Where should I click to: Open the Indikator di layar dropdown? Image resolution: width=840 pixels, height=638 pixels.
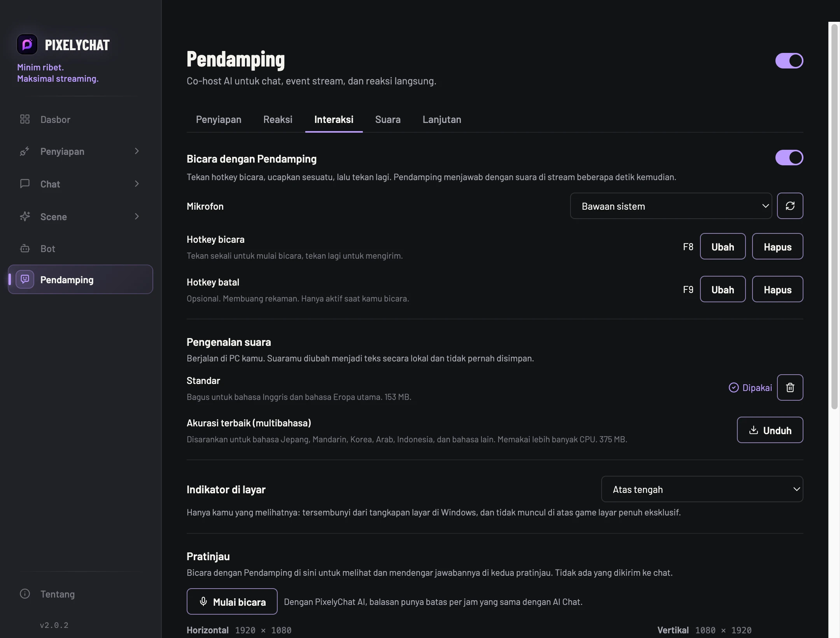[x=702, y=489]
